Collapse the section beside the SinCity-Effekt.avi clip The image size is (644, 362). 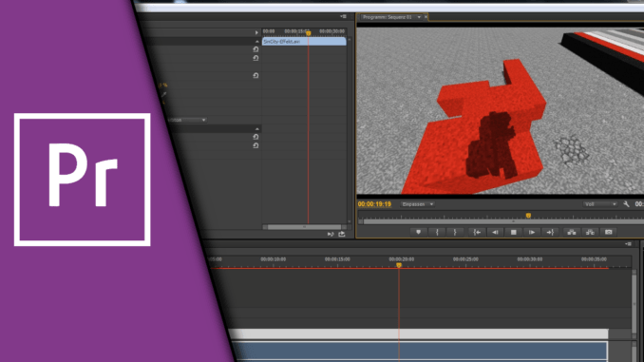(x=257, y=42)
